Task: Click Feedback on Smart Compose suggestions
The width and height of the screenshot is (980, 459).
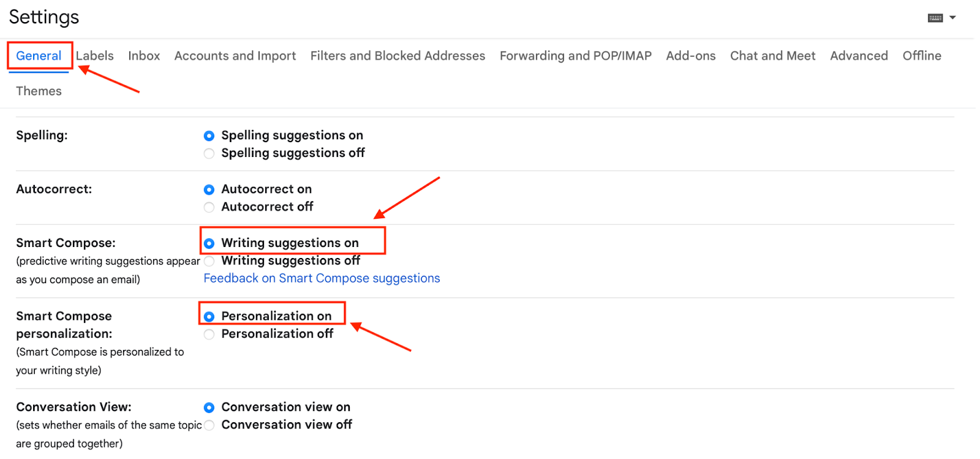Action: tap(321, 278)
